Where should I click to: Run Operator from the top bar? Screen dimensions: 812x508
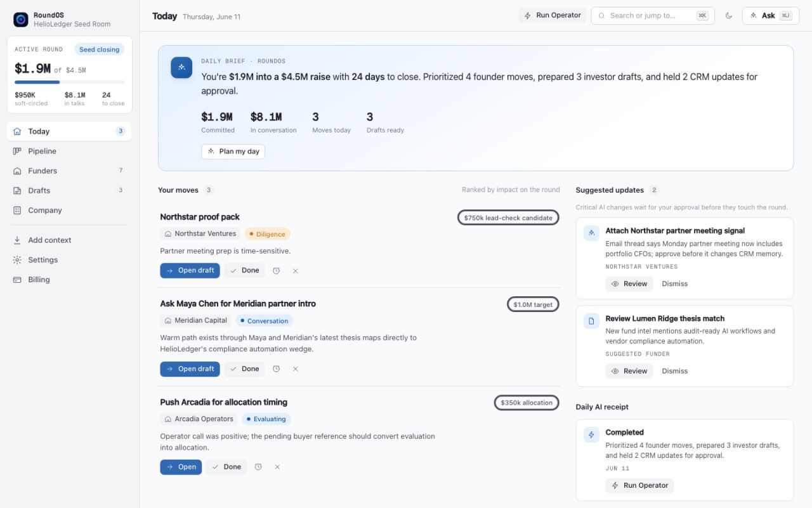[552, 16]
